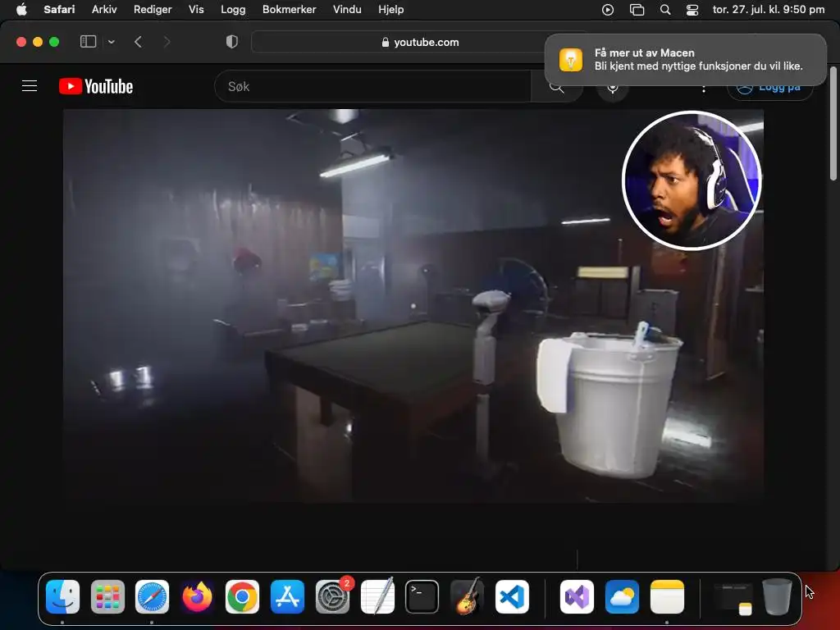Click the voice search microphone icon
The width and height of the screenshot is (840, 630).
[612, 87]
